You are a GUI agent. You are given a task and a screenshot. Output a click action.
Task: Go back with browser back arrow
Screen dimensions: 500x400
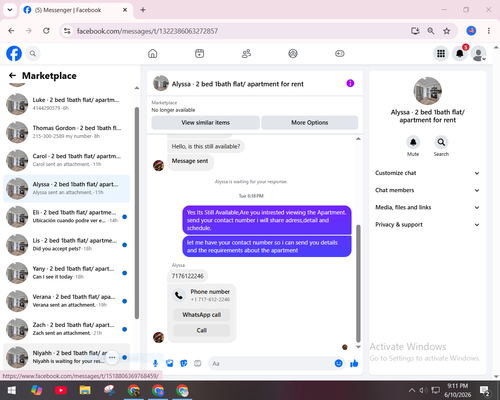click(x=11, y=31)
